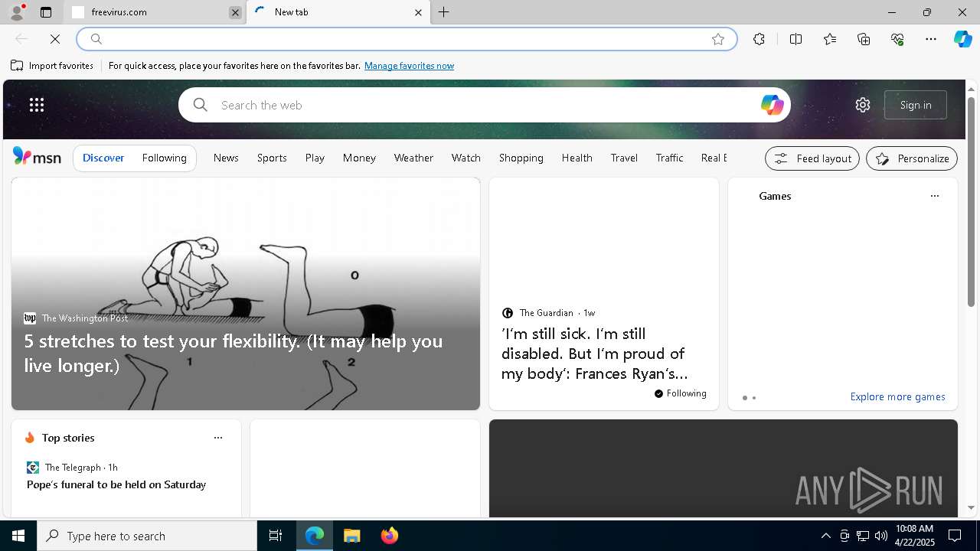Open the Weather category
Image resolution: width=980 pixels, height=551 pixels.
pyautogui.click(x=413, y=158)
